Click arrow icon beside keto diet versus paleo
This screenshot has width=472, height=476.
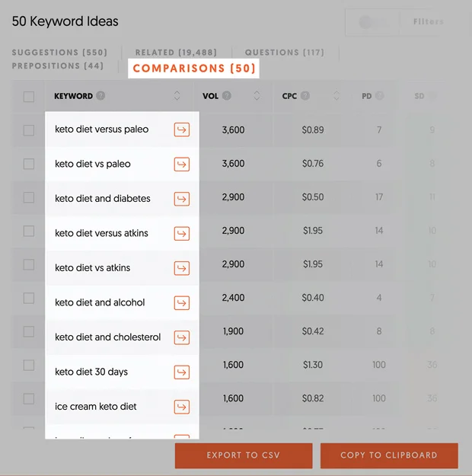181,129
